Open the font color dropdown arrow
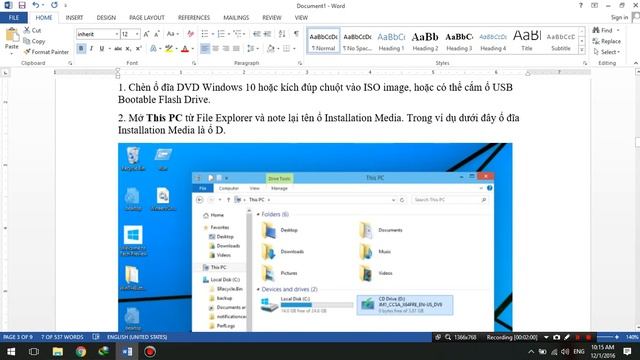The image size is (640, 360). 193,49
